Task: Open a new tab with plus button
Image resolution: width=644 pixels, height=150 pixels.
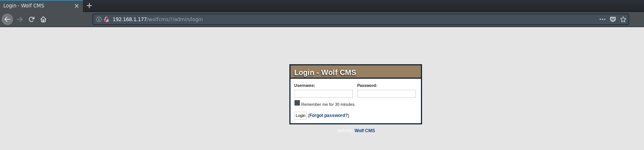Action: 89,6
